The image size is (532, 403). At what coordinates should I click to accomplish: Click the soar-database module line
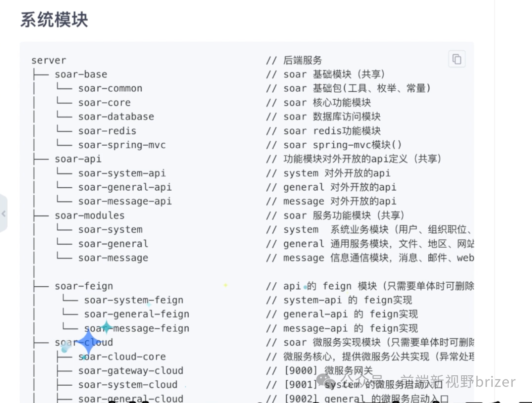coord(116,116)
